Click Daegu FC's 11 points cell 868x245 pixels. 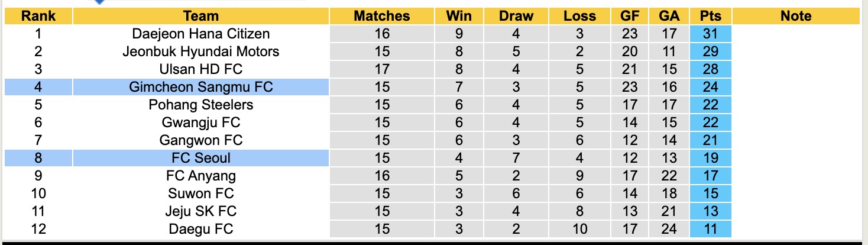[710, 229]
